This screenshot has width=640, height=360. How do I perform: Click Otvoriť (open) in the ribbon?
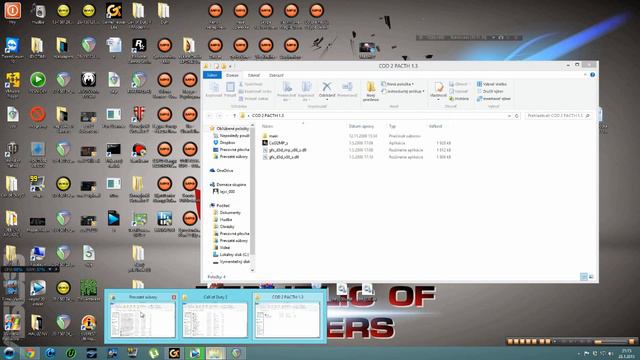pyautogui.click(x=458, y=84)
